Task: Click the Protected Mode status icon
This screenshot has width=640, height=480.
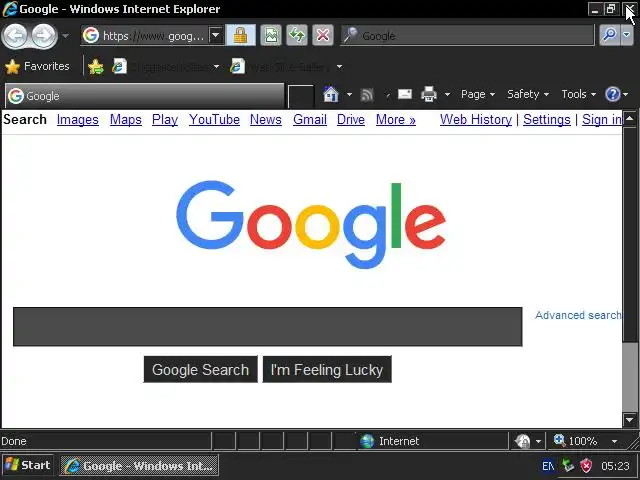Action: tap(523, 441)
